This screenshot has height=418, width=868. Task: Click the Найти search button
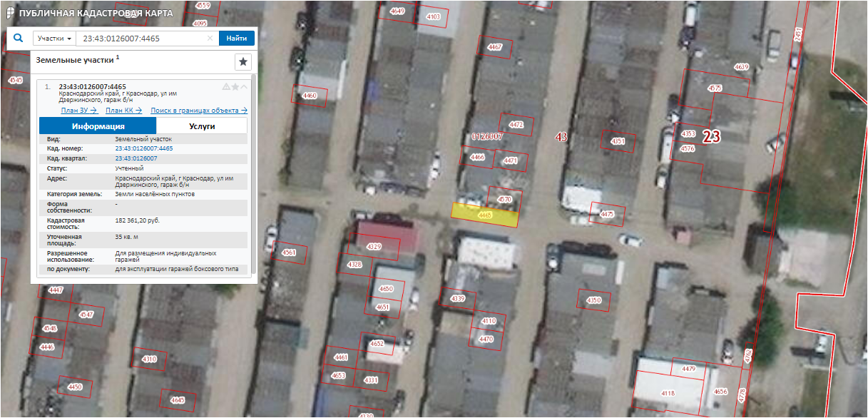[x=237, y=39]
